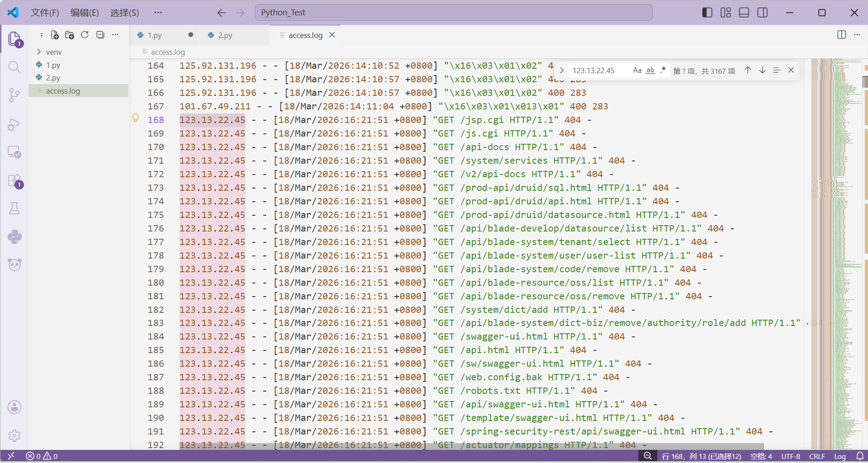Image resolution: width=868 pixels, height=463 pixels.
Task: Close the find widget
Action: click(x=791, y=70)
